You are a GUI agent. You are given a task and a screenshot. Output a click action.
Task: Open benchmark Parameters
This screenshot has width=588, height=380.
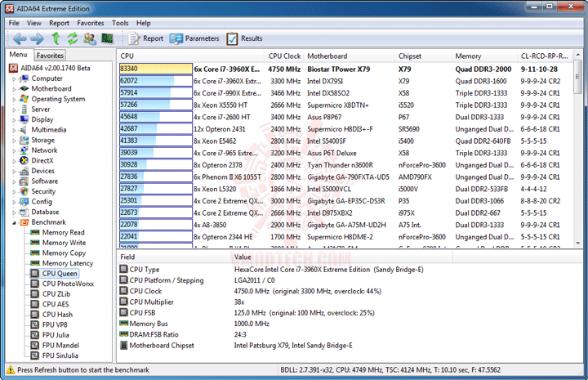coord(194,38)
